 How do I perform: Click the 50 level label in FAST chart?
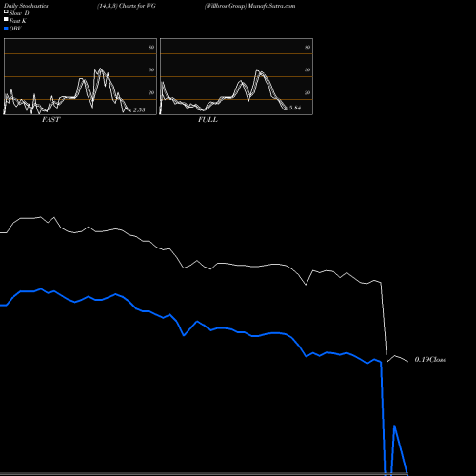pos(151,69)
